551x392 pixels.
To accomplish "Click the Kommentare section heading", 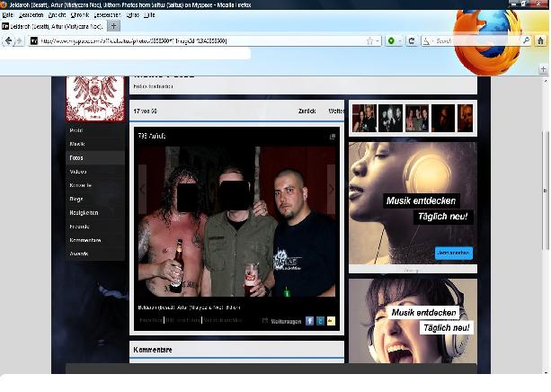I will click(x=153, y=350).
